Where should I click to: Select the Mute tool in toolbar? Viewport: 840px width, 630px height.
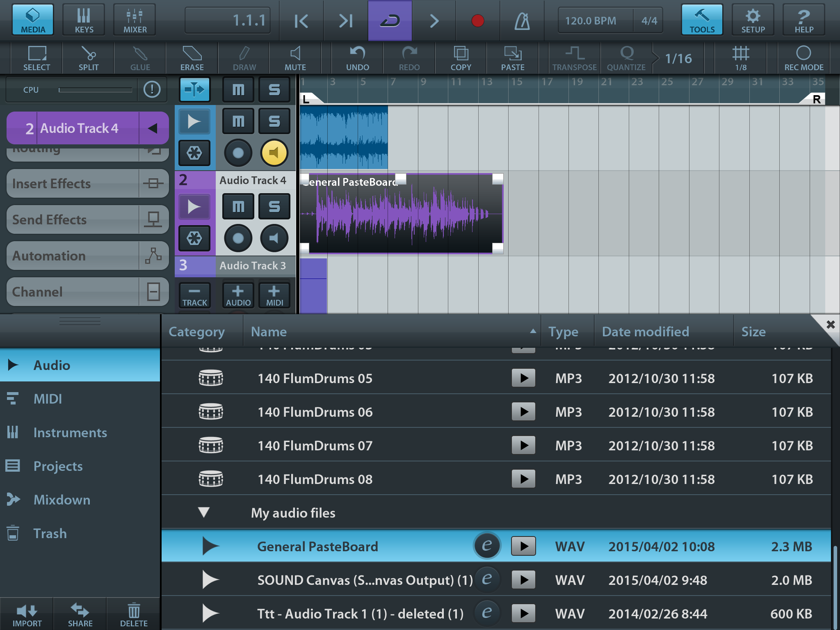click(x=295, y=58)
